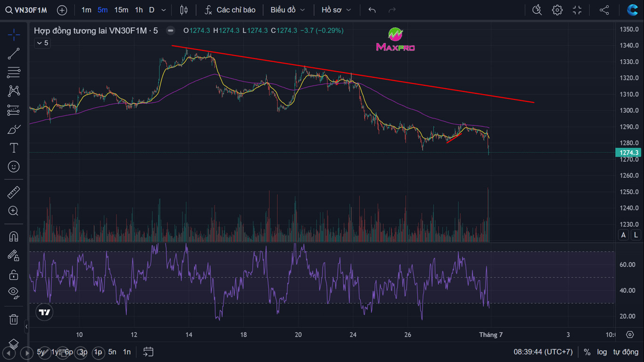Image resolution: width=644 pixels, height=362 pixels.
Task: Undo the last chart action
Action: pos(372,10)
